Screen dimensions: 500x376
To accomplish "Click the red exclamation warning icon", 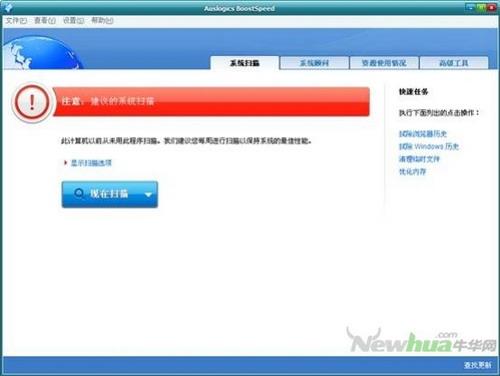I will pos(32,102).
